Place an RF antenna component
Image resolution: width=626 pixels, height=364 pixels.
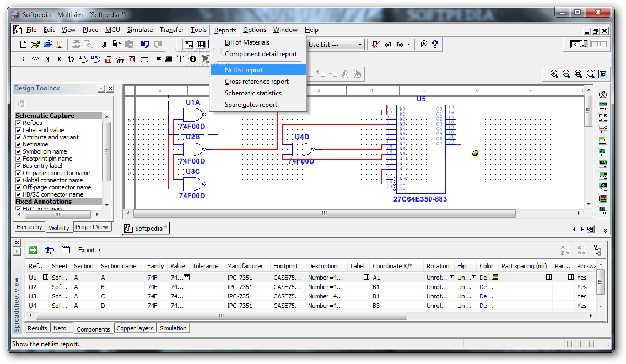[x=181, y=59]
